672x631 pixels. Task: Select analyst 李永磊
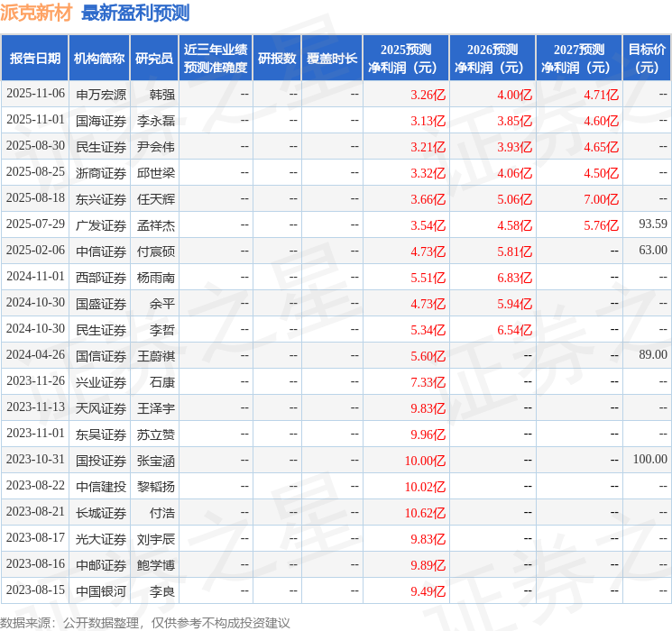point(156,121)
